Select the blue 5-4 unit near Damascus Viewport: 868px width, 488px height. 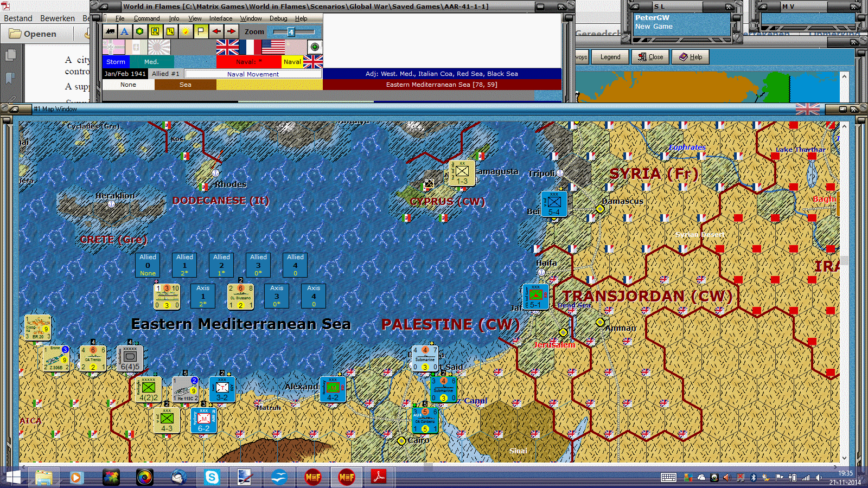[x=554, y=204]
